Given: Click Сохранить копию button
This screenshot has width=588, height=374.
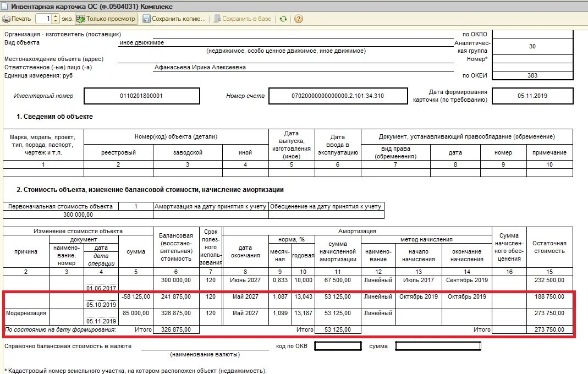Looking at the screenshot, I should point(174,19).
